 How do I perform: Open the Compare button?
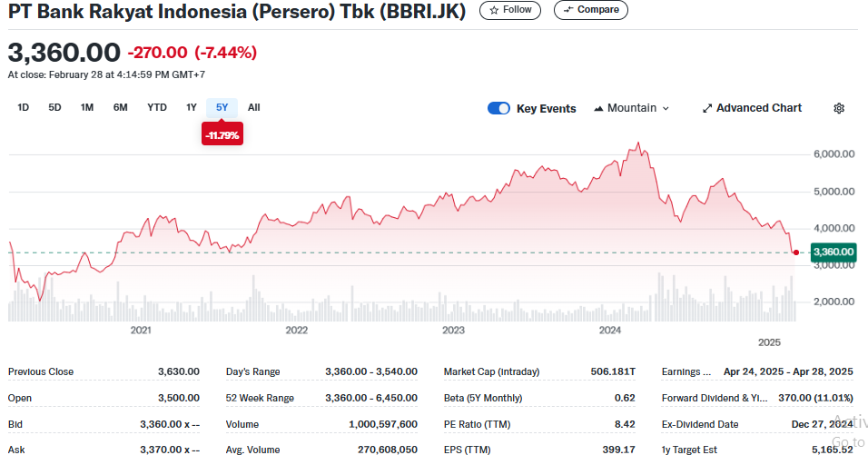click(591, 10)
